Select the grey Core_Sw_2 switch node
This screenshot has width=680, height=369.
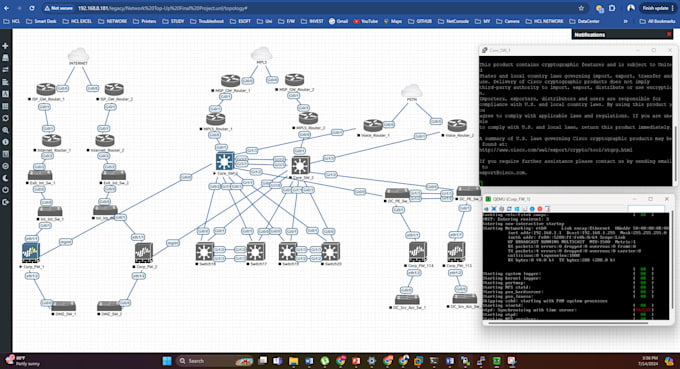pyautogui.click(x=301, y=165)
